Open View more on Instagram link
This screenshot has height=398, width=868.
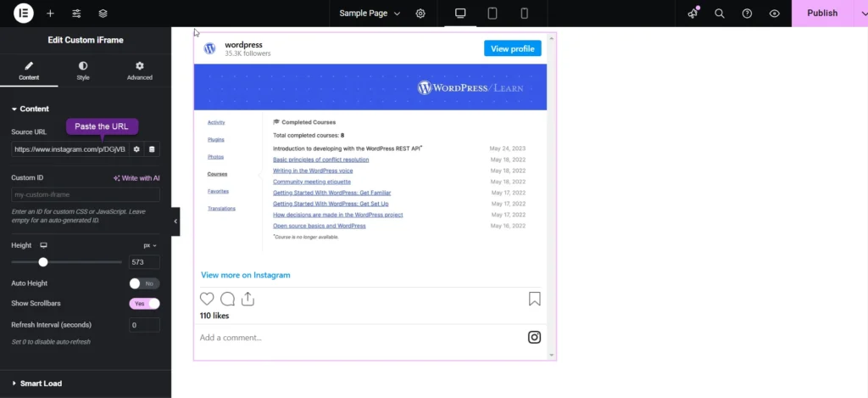[x=245, y=275]
